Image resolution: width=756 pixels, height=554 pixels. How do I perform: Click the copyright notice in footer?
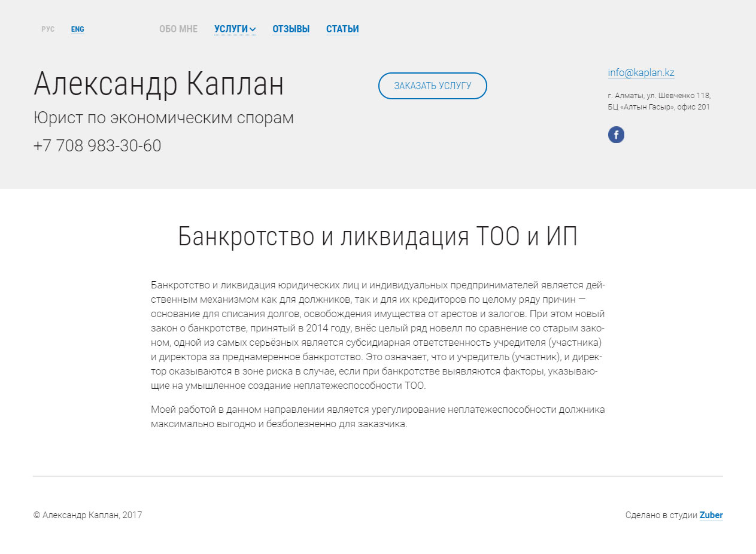87,515
